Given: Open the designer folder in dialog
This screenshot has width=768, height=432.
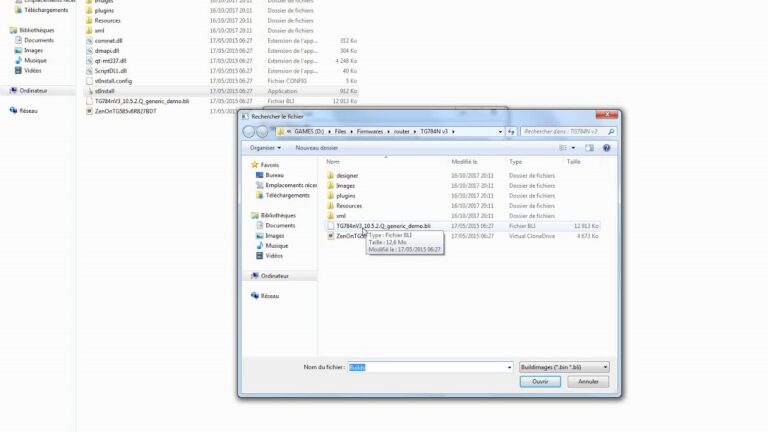Looking at the screenshot, I should (347, 175).
